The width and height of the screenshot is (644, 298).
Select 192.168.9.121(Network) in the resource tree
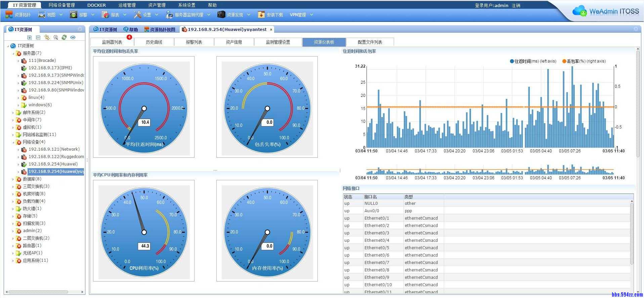coord(54,149)
